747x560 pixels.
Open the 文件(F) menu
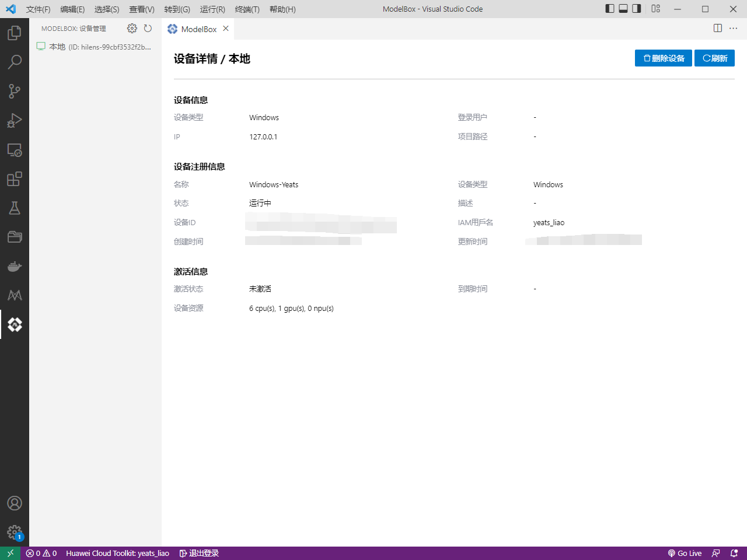pyautogui.click(x=38, y=9)
